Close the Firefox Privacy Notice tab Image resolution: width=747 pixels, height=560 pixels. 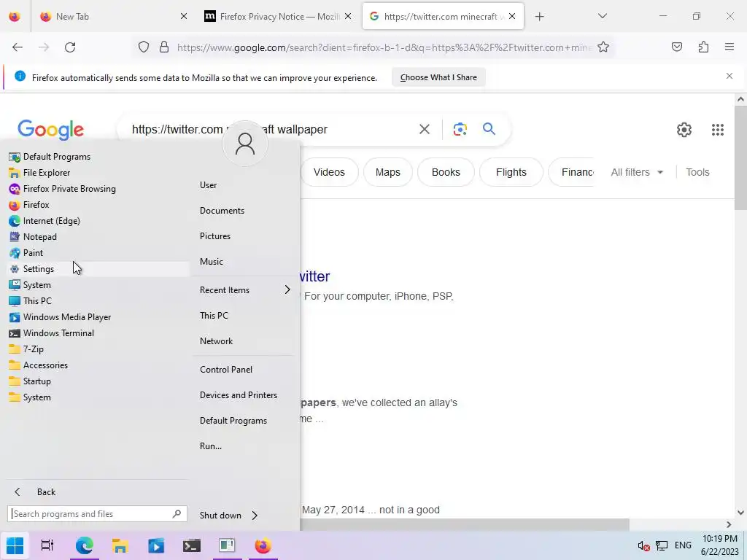coord(348,17)
